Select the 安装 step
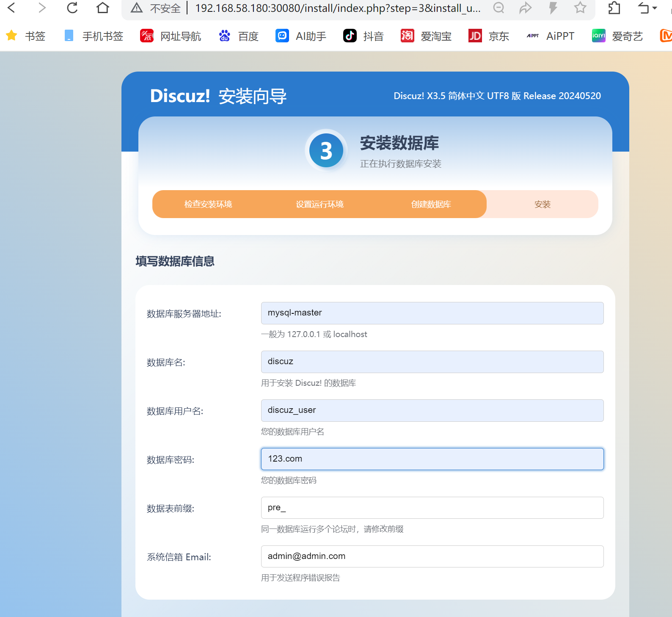 pos(543,204)
